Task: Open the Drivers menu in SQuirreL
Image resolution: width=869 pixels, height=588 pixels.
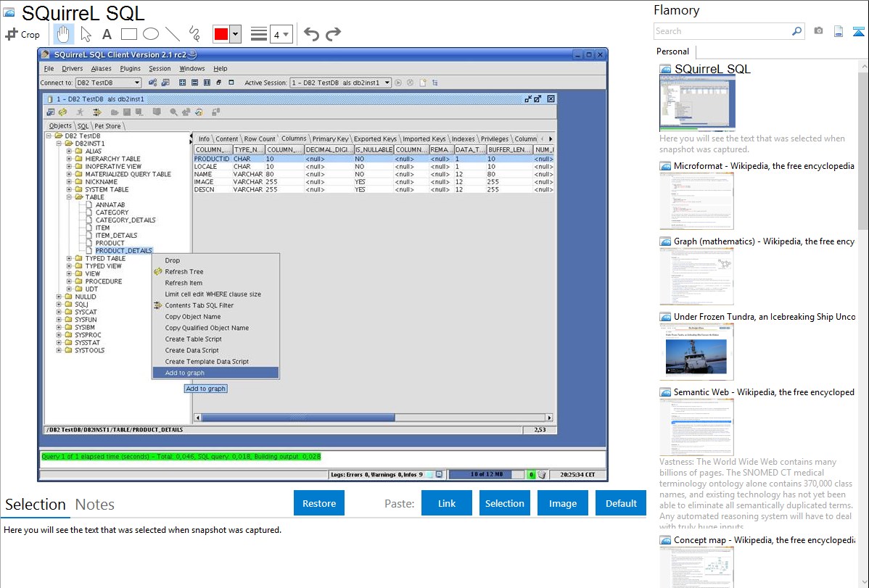Action: [x=72, y=69]
